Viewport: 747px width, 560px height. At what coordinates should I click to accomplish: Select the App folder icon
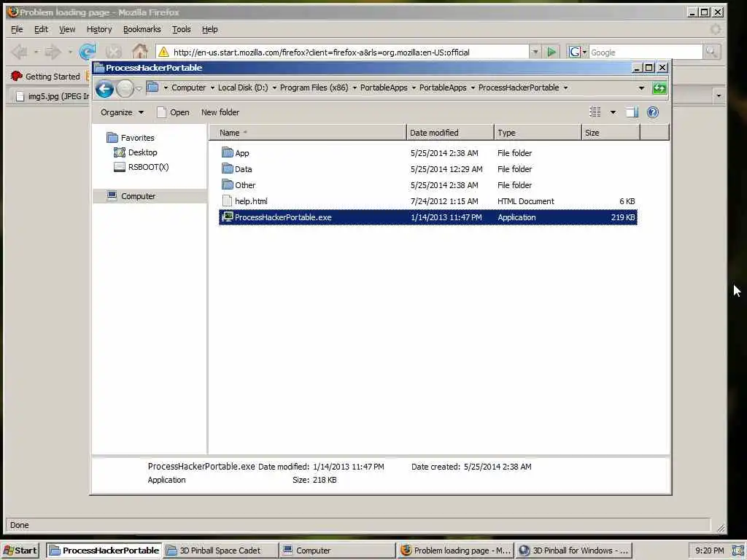pyautogui.click(x=228, y=152)
